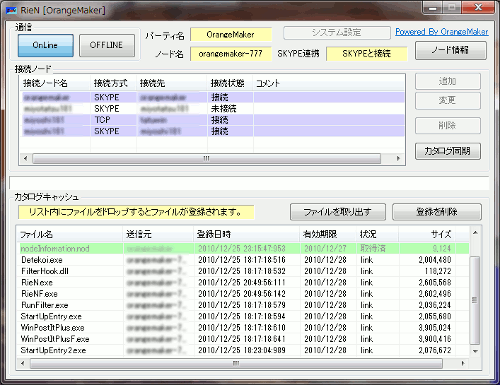Click the RieN title bar application icon

(x=12, y=11)
